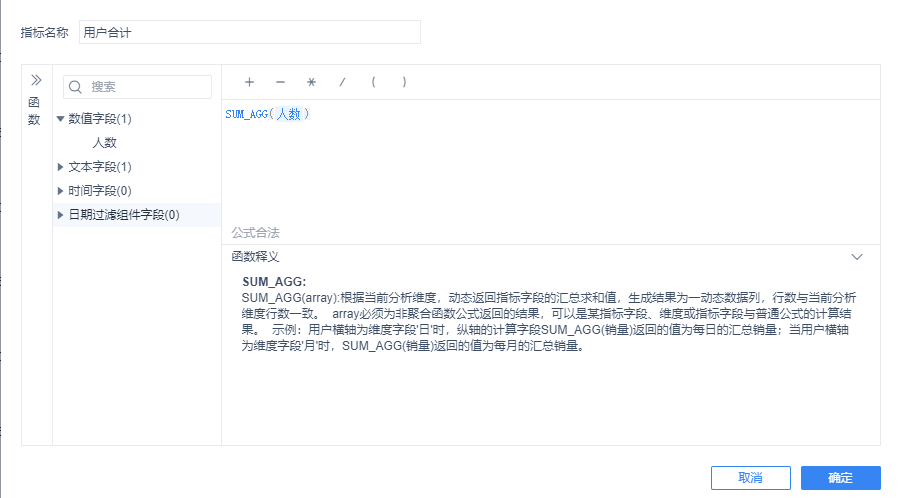The image size is (898, 498).
Task: Expand the 文本字段(1) group
Action: (x=60, y=167)
